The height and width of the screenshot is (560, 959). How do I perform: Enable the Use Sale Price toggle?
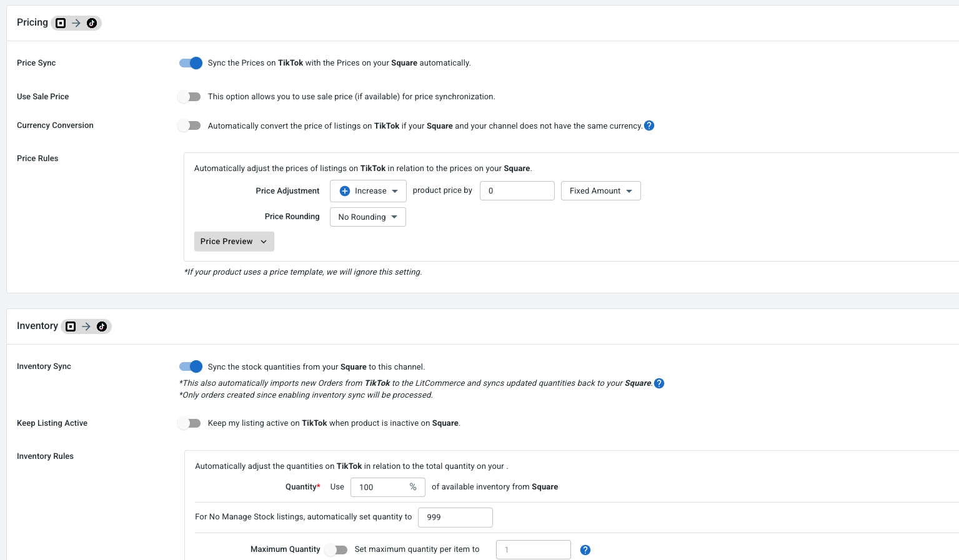(189, 97)
